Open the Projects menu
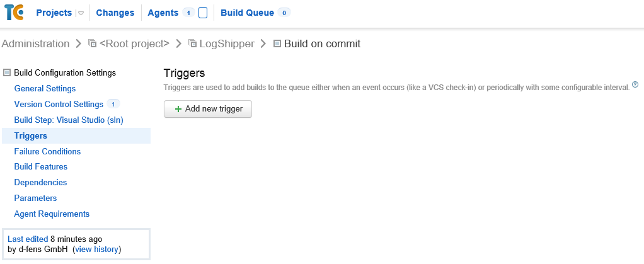644x264 pixels. coord(54,13)
